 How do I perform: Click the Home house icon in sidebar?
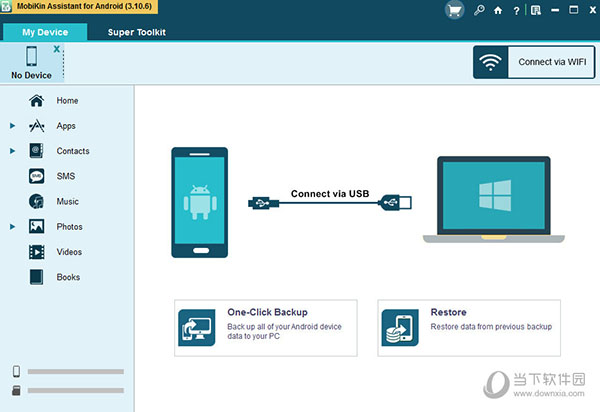tap(36, 101)
